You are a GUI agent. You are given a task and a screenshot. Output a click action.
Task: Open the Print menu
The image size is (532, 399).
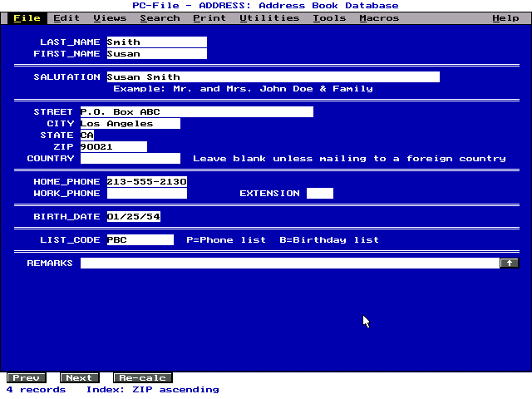[x=209, y=18]
